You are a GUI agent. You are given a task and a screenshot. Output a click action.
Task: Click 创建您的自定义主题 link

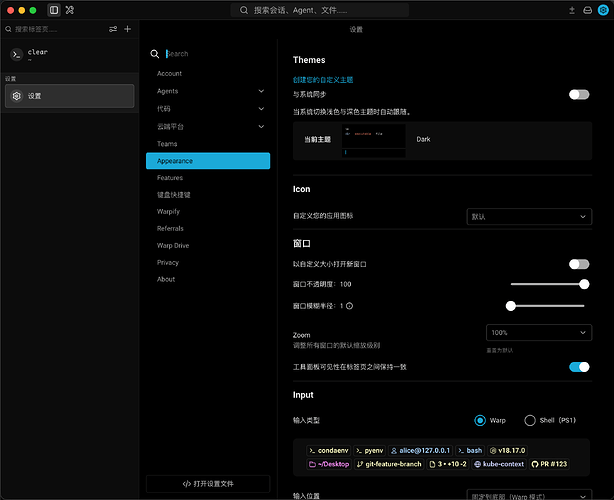tap(323, 80)
